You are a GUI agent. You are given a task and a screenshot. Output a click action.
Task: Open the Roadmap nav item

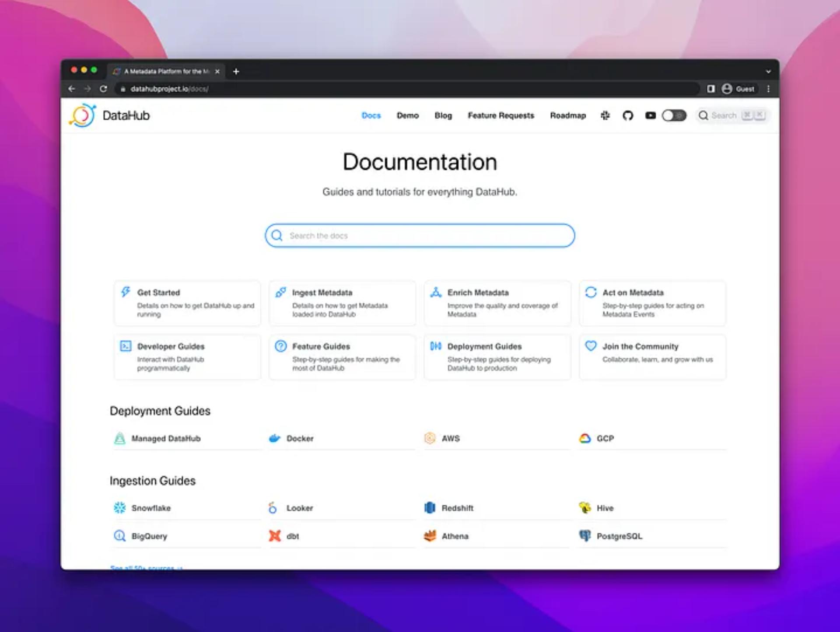pyautogui.click(x=568, y=115)
